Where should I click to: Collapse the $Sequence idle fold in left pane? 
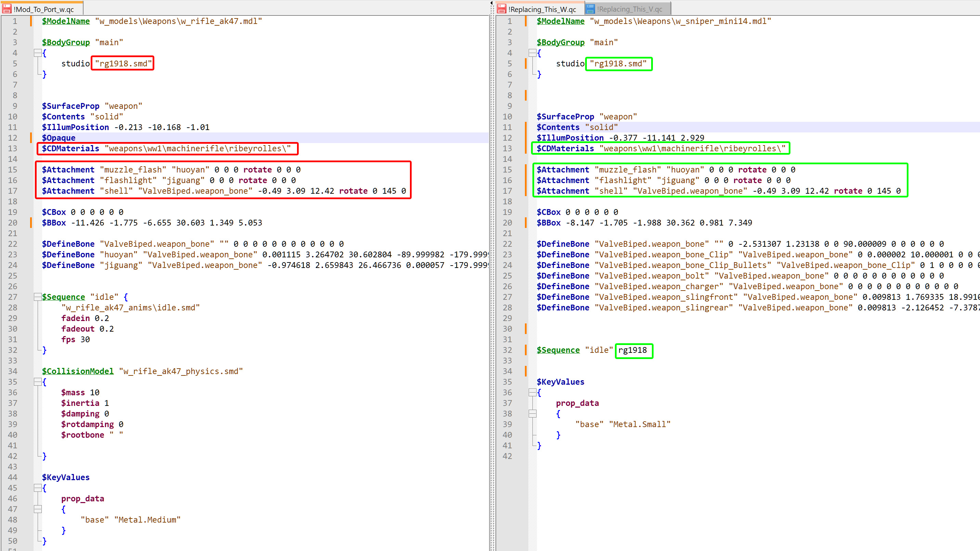[x=37, y=297]
